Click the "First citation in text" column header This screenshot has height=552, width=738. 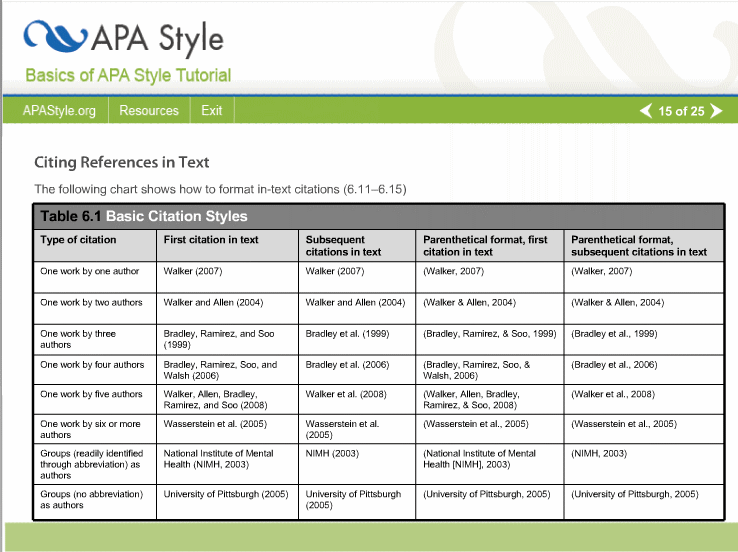(x=211, y=240)
